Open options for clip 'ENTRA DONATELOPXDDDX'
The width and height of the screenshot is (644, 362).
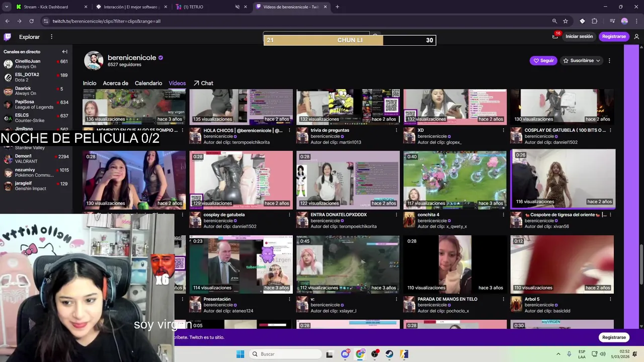pyautogui.click(x=396, y=215)
